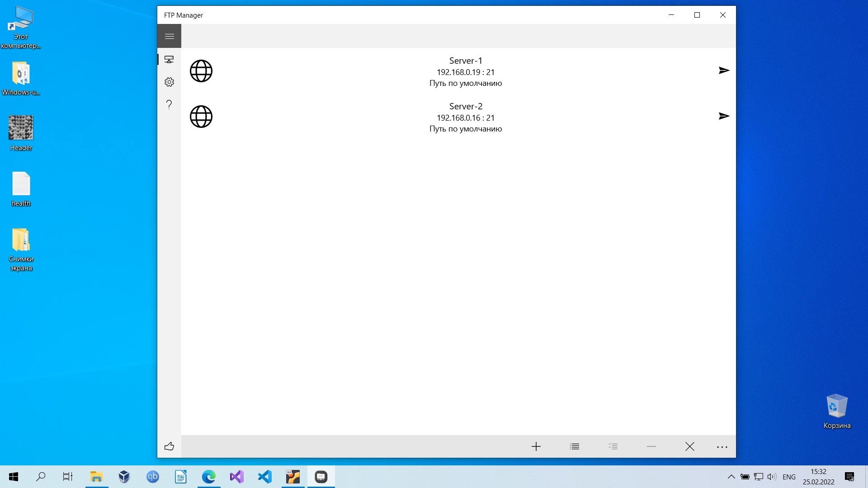Click the globe icon for Server-2
Viewport: 868px width, 488px height.
coord(201,116)
